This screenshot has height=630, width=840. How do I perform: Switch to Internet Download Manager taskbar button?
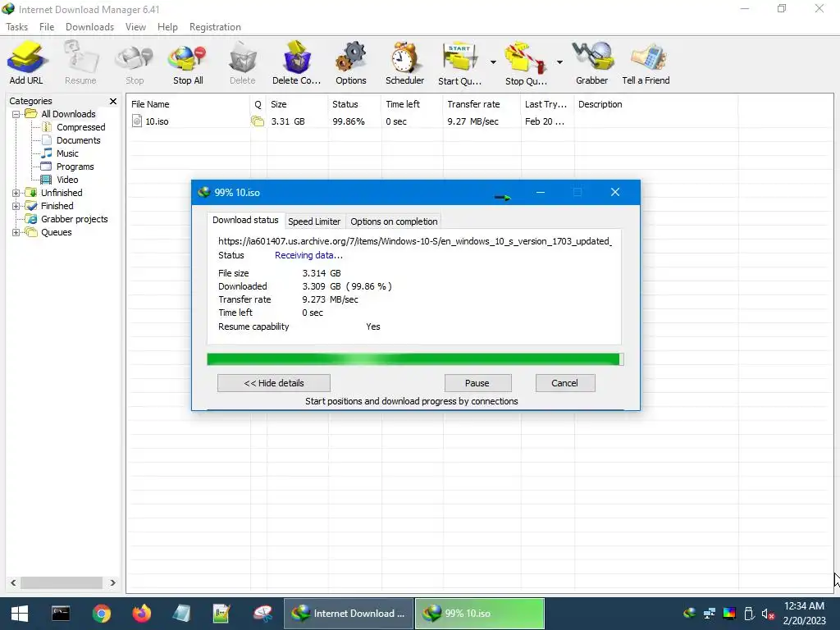tap(348, 614)
